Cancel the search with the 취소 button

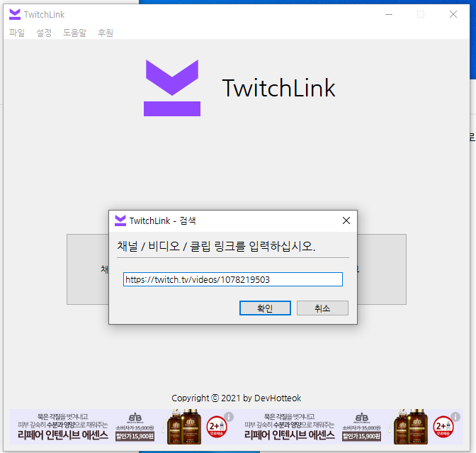click(322, 308)
